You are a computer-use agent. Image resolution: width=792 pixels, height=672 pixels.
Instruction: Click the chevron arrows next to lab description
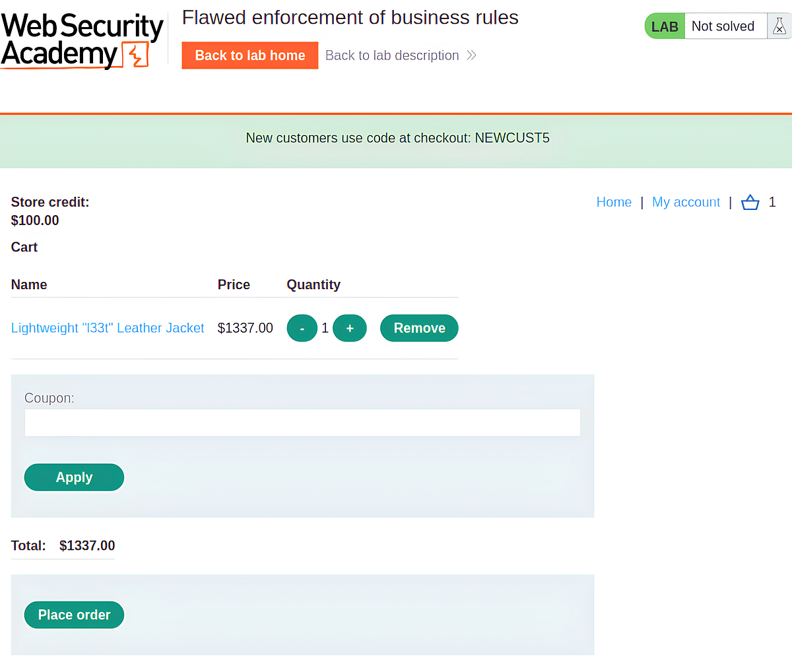tap(471, 55)
